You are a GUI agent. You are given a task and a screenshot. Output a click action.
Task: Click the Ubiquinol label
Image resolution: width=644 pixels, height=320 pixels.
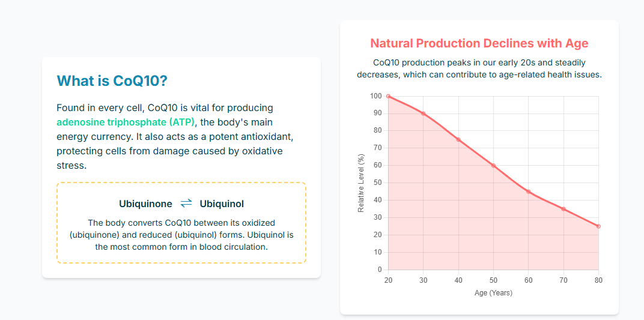click(x=222, y=204)
